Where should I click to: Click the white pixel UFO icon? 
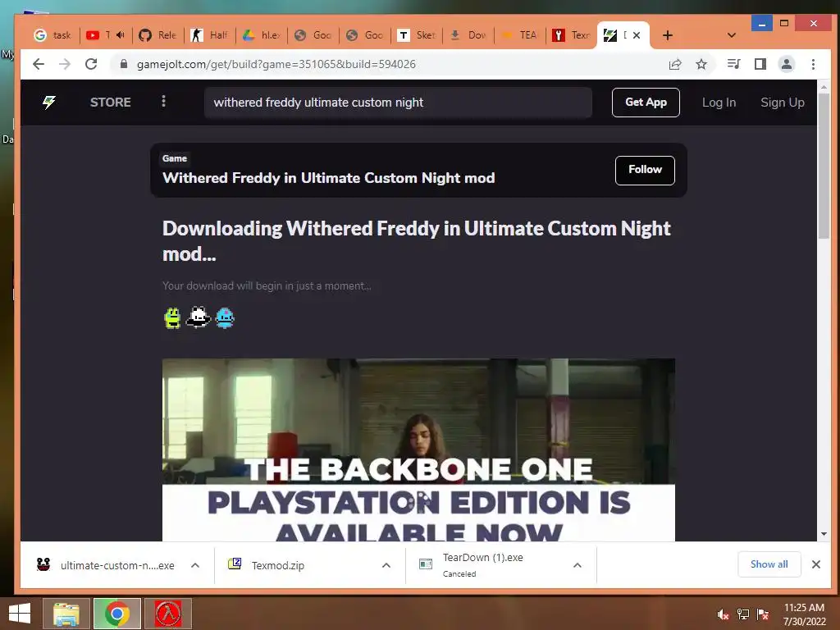pos(198,317)
